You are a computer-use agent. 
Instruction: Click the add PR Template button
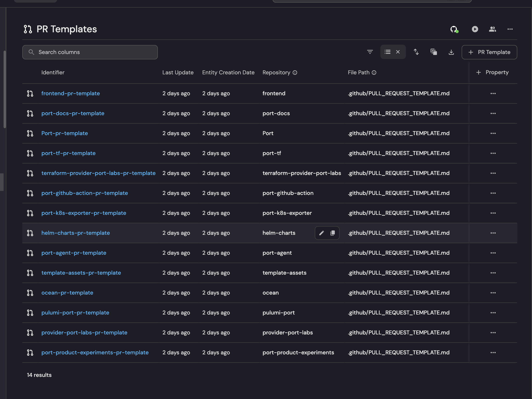[x=489, y=52]
